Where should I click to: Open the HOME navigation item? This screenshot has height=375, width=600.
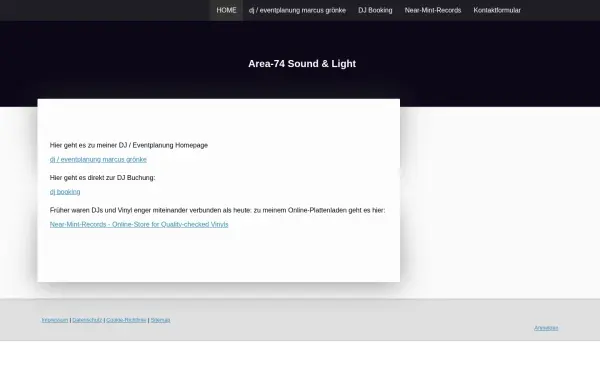(x=226, y=10)
